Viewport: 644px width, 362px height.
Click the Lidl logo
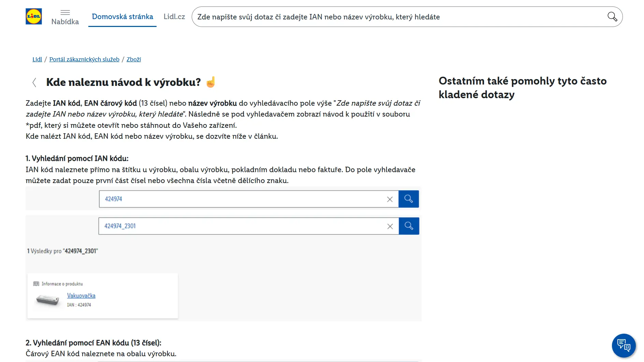[x=34, y=16]
